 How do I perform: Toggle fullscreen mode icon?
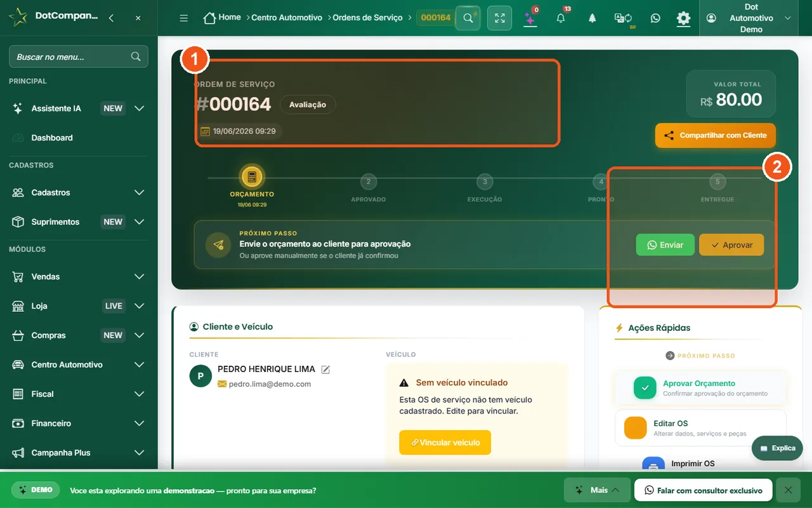click(x=499, y=18)
